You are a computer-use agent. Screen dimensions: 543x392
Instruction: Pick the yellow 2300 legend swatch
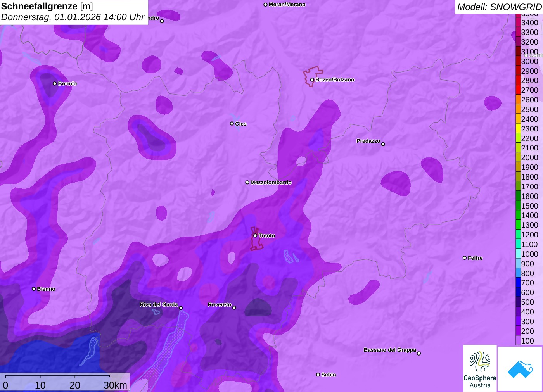518,128
